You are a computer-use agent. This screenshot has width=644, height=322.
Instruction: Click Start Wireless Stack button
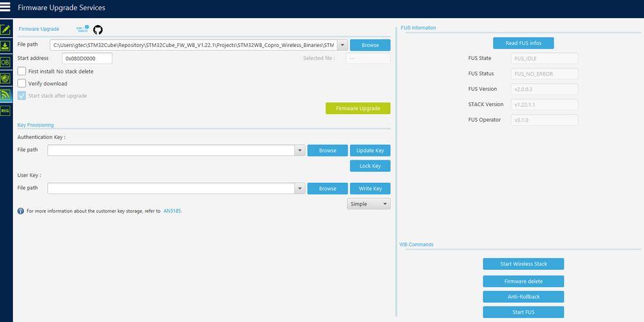click(523, 264)
